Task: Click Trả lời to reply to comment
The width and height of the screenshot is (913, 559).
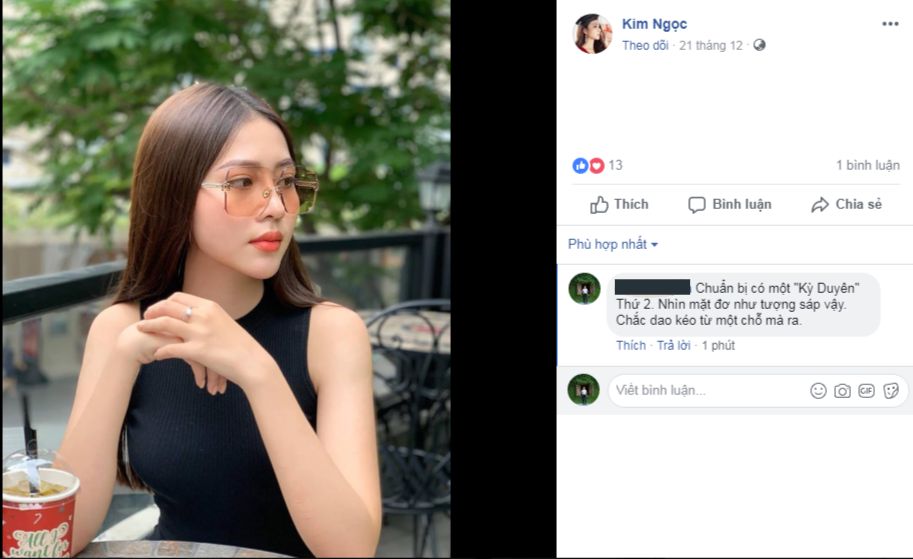Action: tap(674, 345)
